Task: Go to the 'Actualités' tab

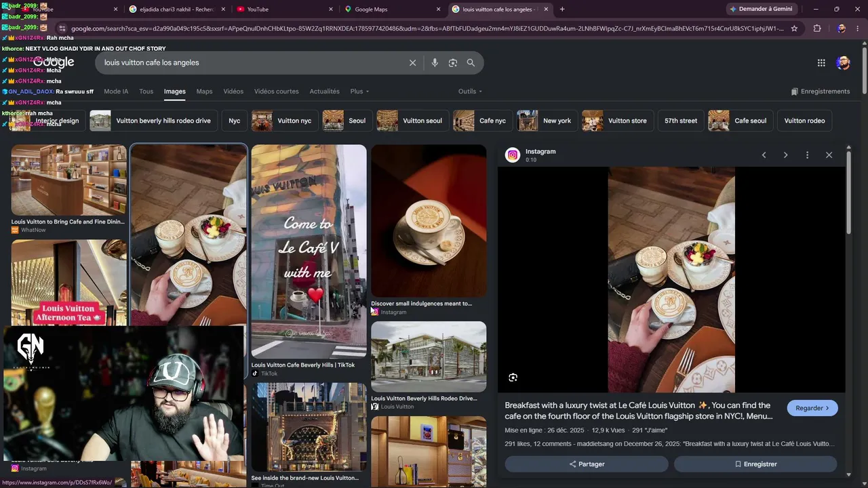Action: (324, 91)
